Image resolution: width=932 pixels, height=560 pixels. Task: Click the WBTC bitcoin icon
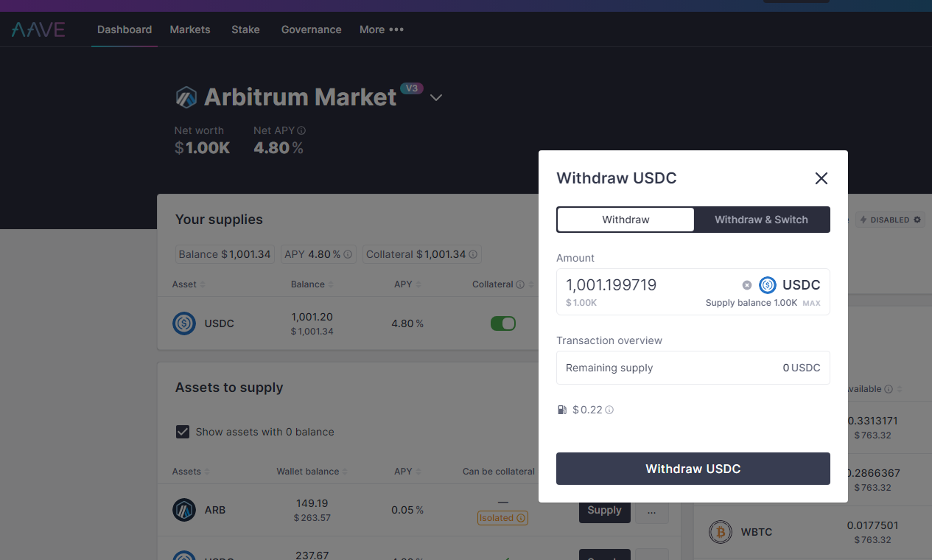tap(721, 532)
